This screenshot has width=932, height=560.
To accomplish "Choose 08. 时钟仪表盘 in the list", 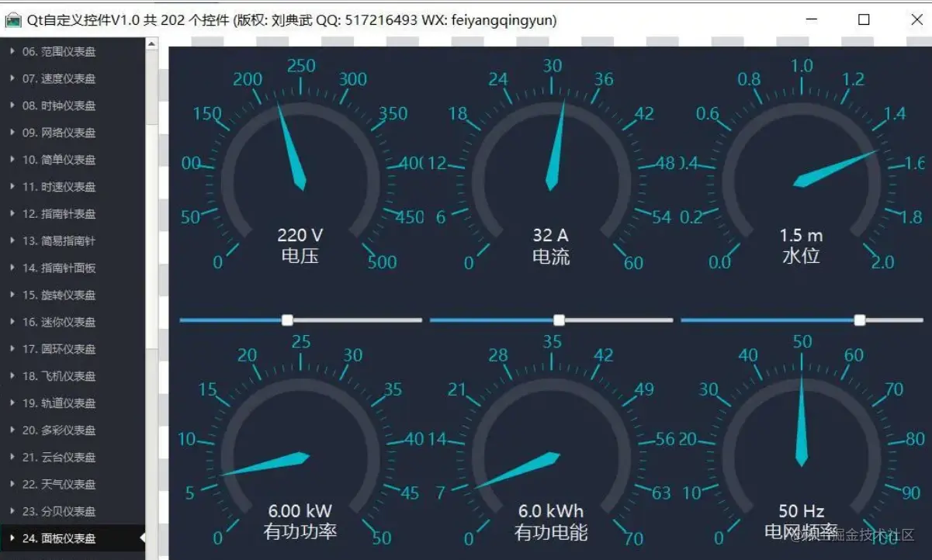I will (x=73, y=105).
